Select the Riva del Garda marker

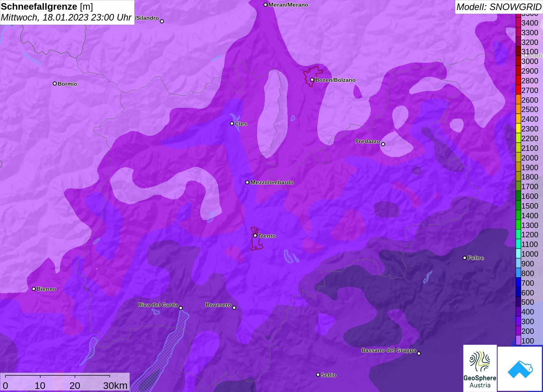[181, 308]
